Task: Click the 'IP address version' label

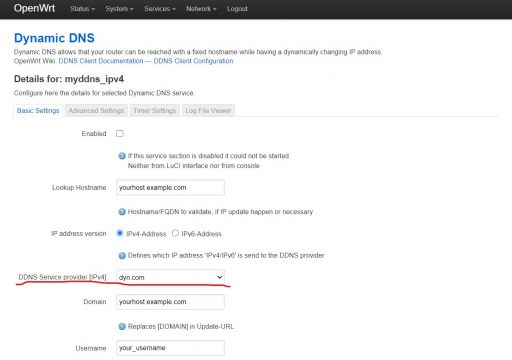Action: pos(79,234)
